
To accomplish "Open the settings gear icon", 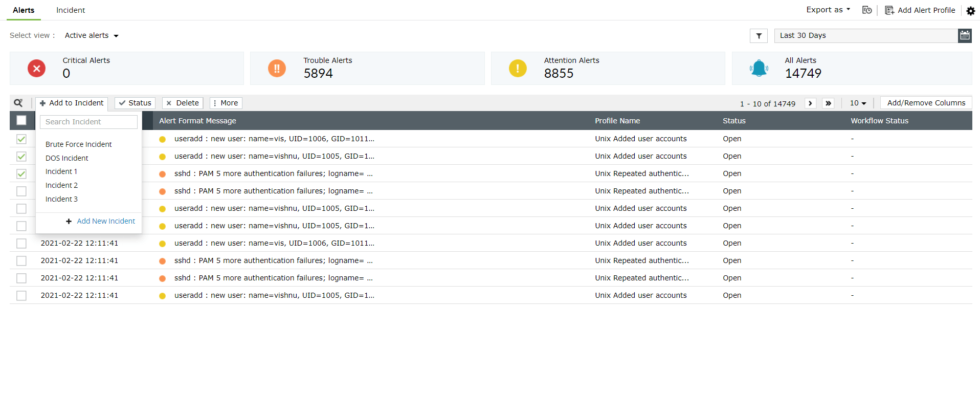I will [x=970, y=11].
